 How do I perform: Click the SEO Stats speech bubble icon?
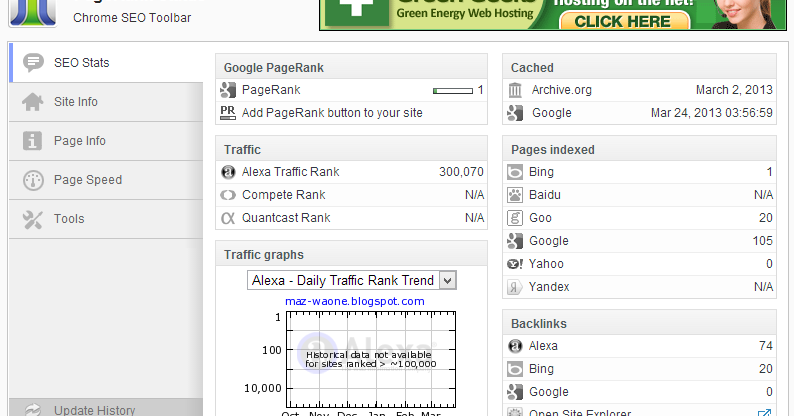33,63
